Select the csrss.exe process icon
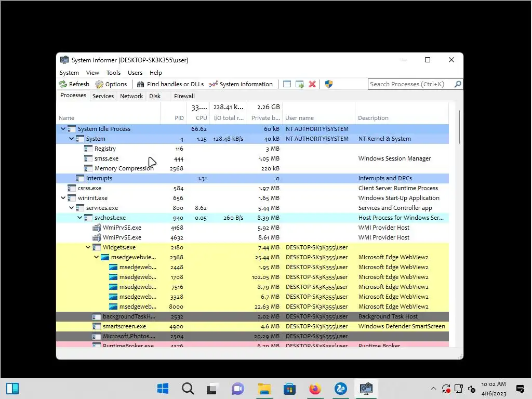 point(72,188)
